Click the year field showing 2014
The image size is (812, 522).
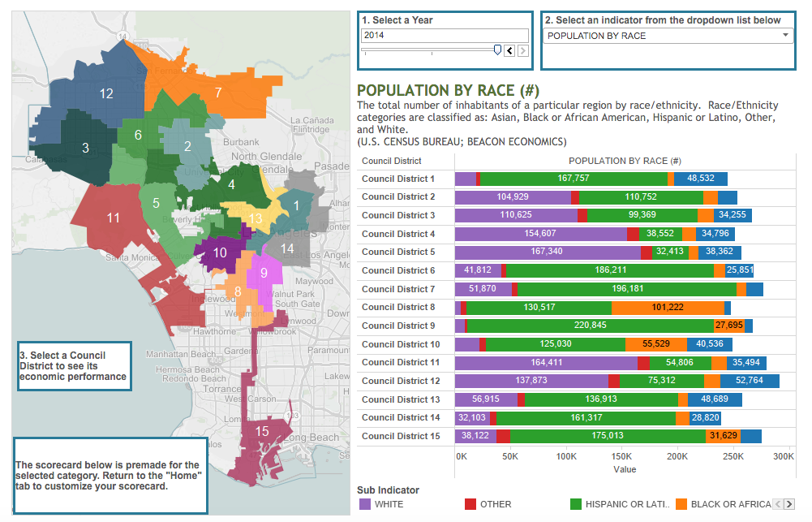pyautogui.click(x=445, y=36)
